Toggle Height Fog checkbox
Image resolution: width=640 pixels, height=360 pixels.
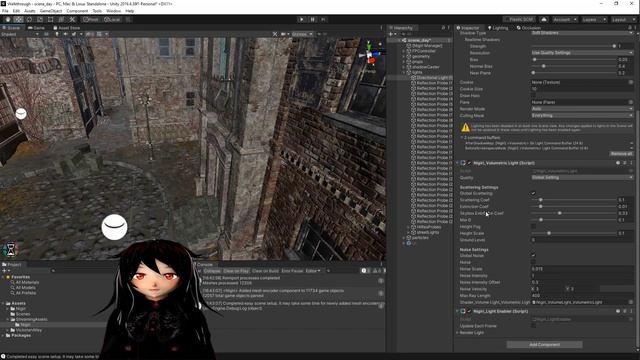(533, 227)
